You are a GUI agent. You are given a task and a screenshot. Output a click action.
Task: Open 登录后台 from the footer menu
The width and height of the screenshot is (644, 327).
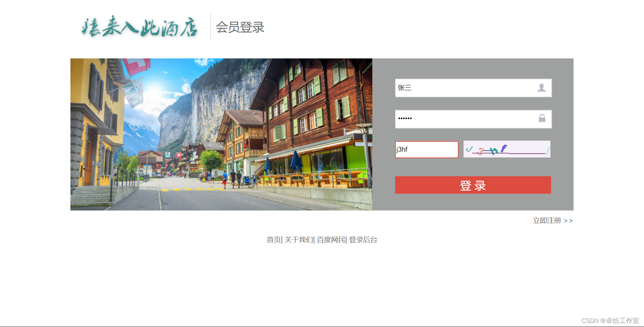[x=363, y=240]
